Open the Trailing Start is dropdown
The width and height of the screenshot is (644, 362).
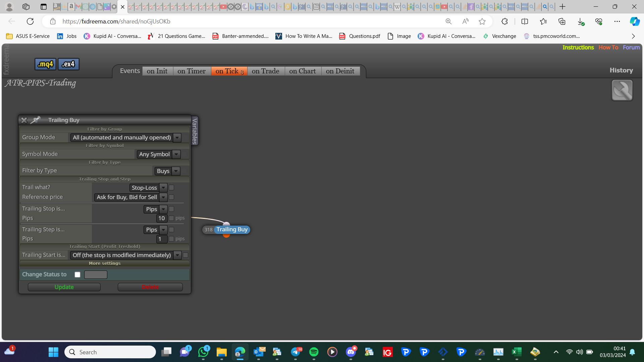coord(126,255)
